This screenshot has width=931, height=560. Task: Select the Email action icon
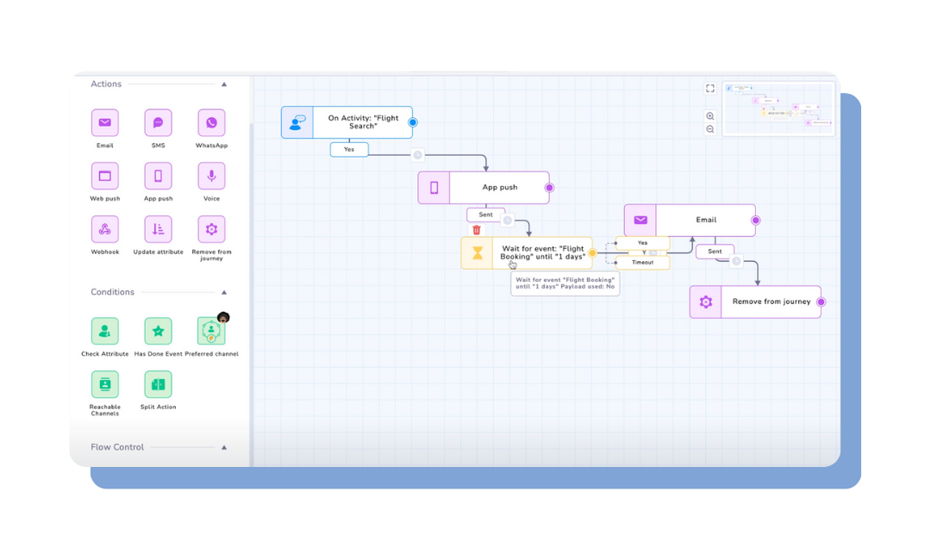pos(105,123)
